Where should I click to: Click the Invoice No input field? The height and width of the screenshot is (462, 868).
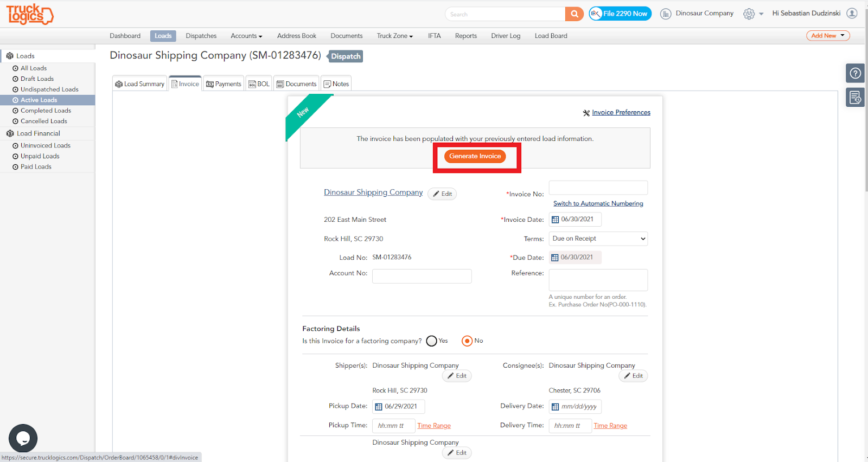pos(598,188)
